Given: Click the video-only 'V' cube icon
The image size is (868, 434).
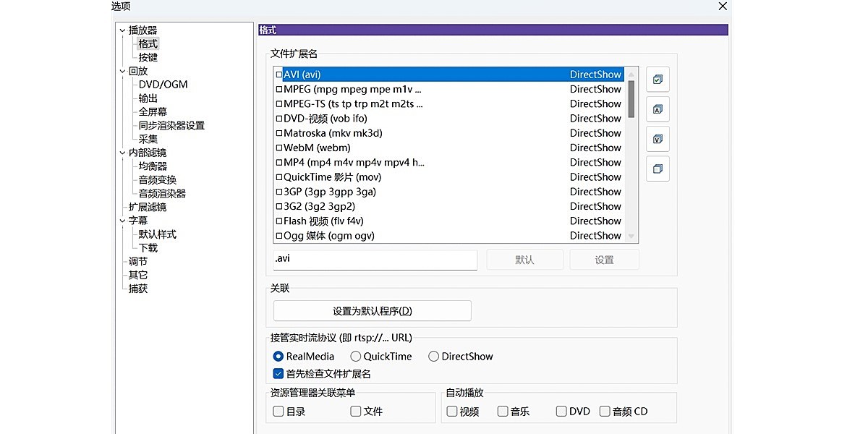Looking at the screenshot, I should click(x=658, y=139).
